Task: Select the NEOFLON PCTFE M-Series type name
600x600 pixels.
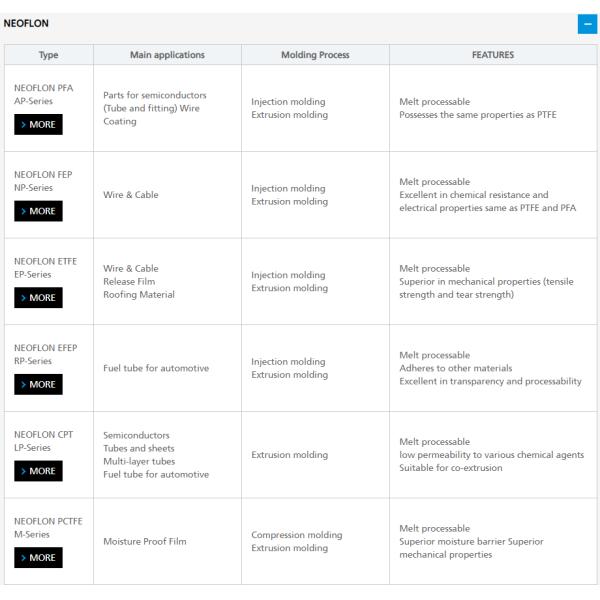Action: tap(48, 528)
